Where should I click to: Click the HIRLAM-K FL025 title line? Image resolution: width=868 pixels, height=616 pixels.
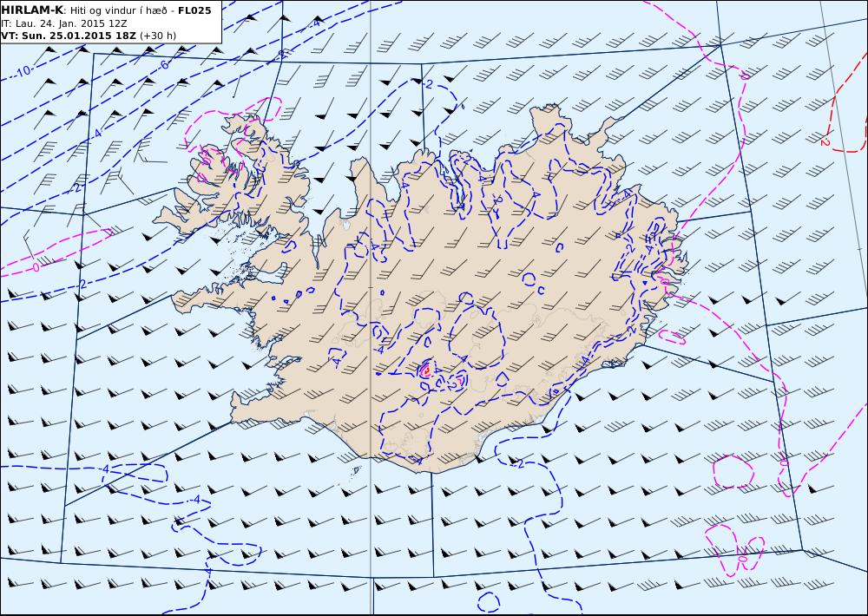coord(107,10)
